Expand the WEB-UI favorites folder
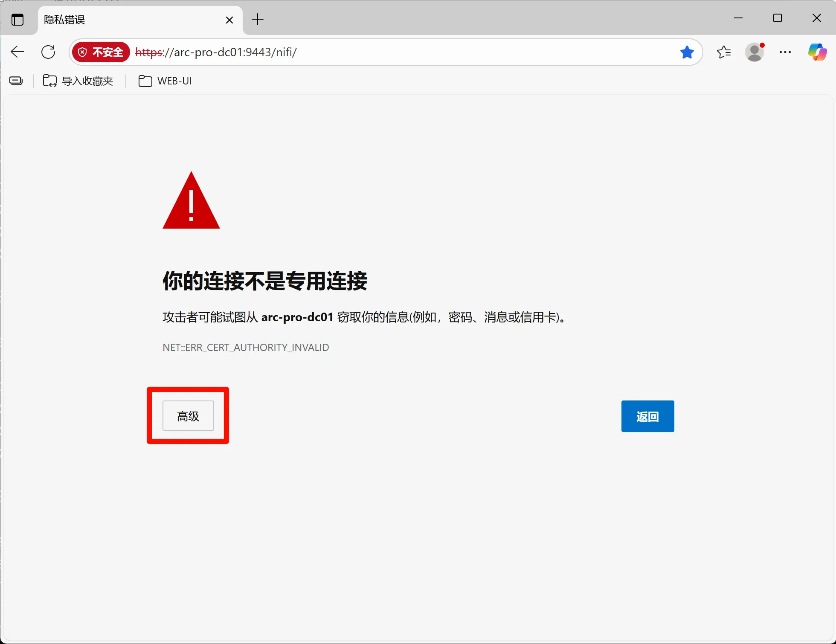836x644 pixels. click(165, 81)
